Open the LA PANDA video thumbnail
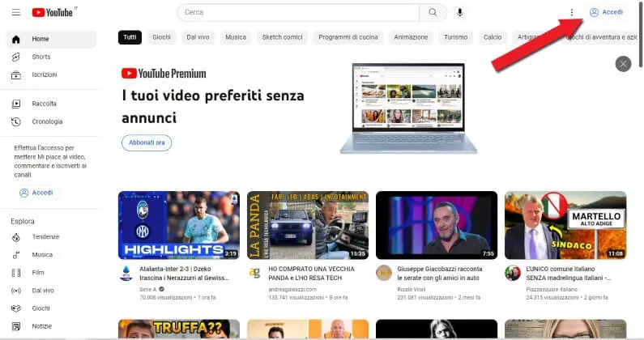The width and height of the screenshot is (644, 340). click(308, 225)
